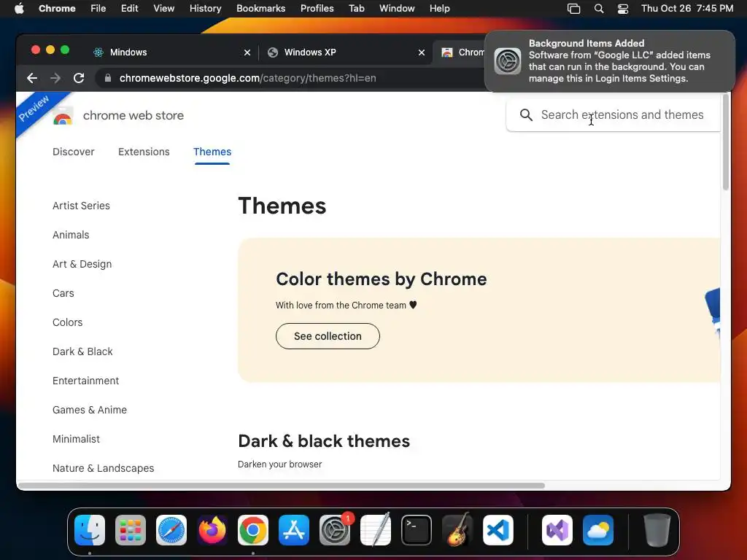
Task: Open the Dark & Black category
Action: [82, 351]
